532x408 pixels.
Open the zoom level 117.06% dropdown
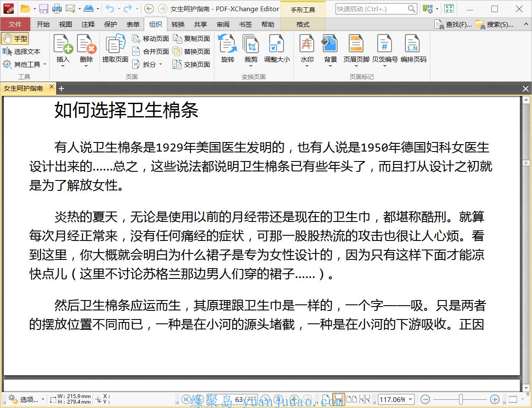coord(410,399)
